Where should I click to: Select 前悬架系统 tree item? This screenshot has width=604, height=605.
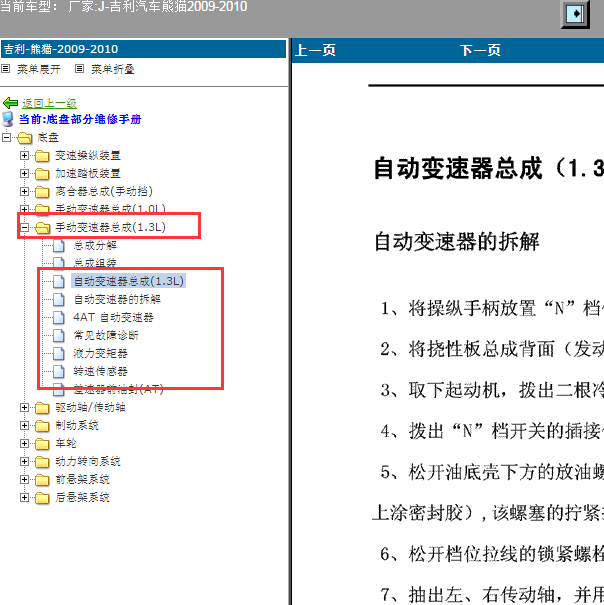click(82, 480)
